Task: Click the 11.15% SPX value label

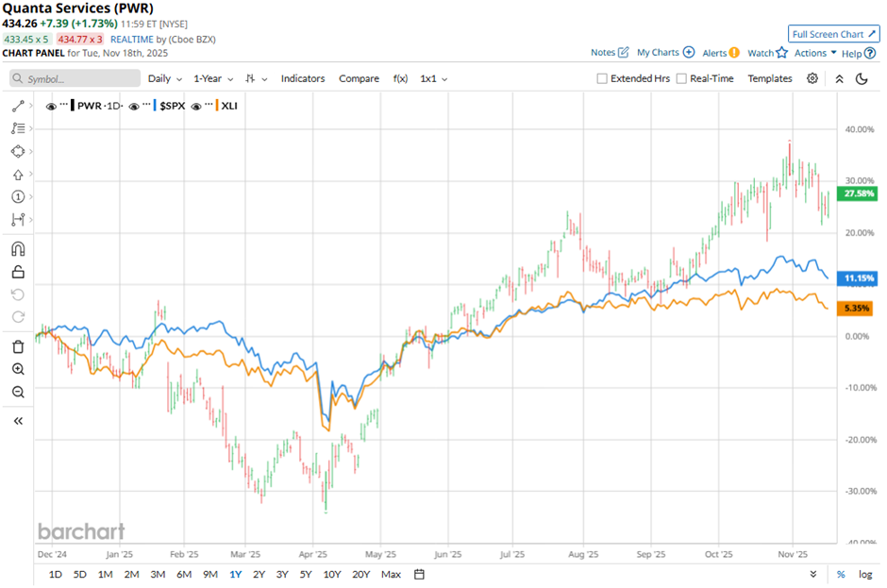Action: pos(858,277)
